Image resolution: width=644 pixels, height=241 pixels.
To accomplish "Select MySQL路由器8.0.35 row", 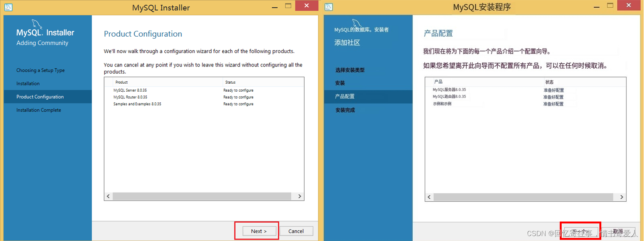I will click(525, 97).
